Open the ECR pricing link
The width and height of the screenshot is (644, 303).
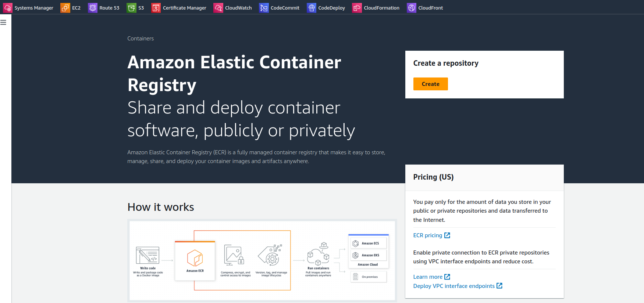427,235
